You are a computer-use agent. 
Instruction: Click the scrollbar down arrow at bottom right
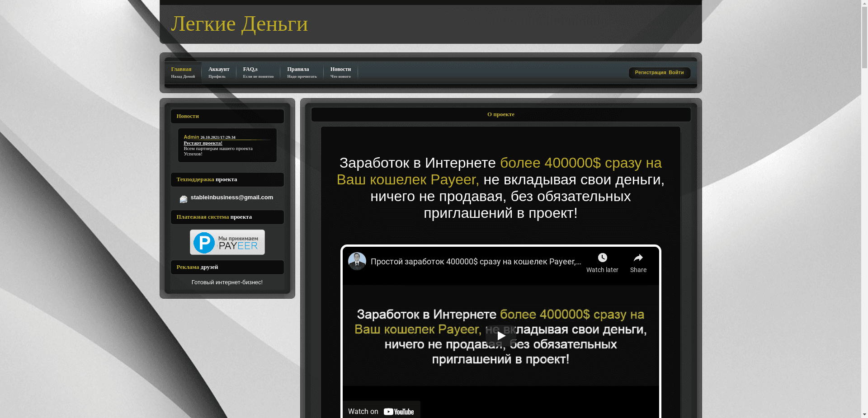(x=864, y=414)
